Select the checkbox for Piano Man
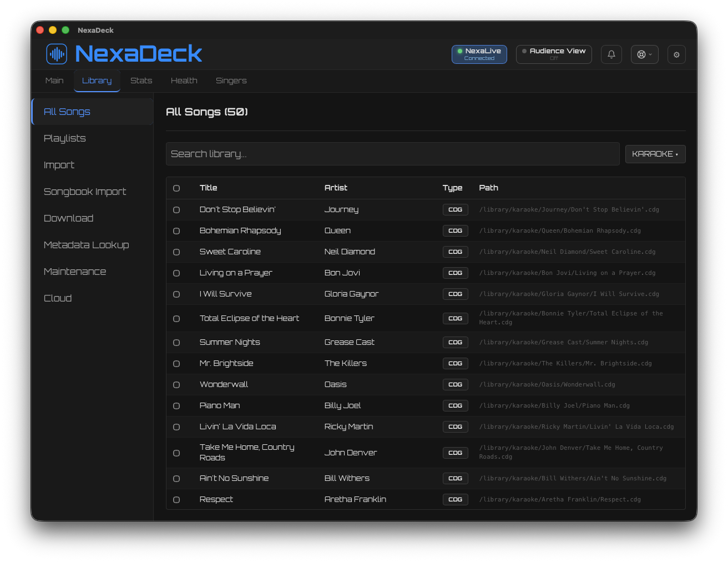The image size is (728, 562). coord(176,405)
